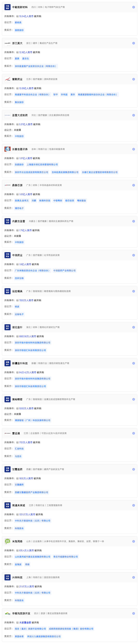This screenshot has height=644, width=140.
Task: Click the amount 6683.58万人民币
Action: [x=28, y=336]
